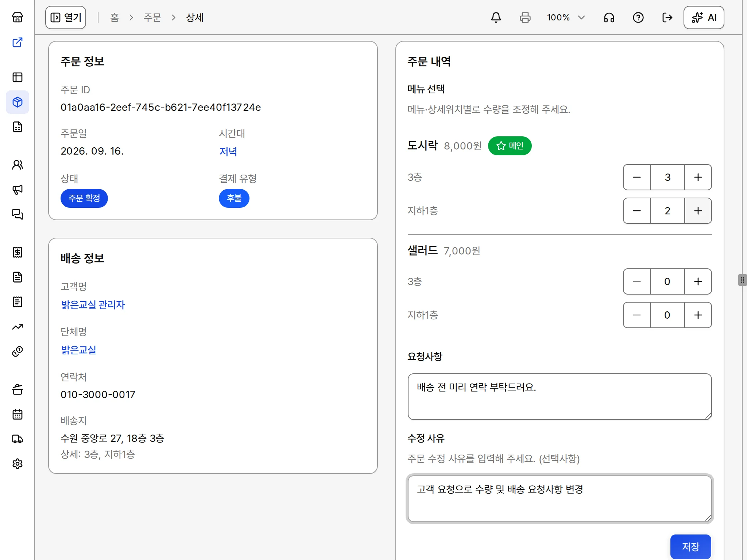Click the printer icon
Screen dimensions: 747x560
[x=525, y=17]
